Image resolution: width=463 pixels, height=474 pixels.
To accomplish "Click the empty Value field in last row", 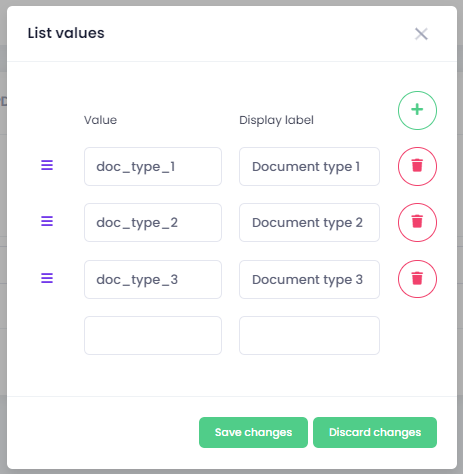I will point(153,335).
